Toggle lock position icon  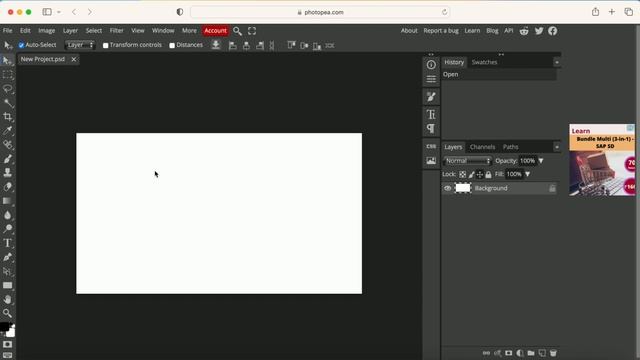tap(480, 175)
